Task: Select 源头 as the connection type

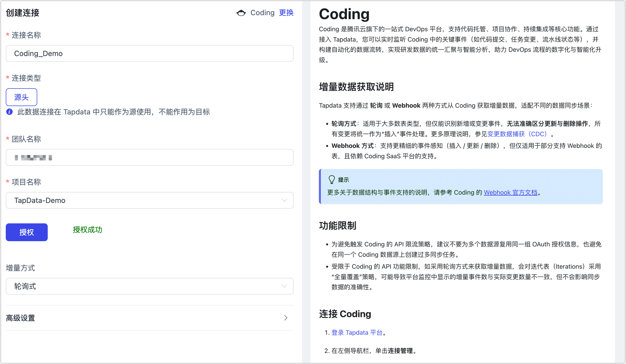Action: click(x=21, y=97)
